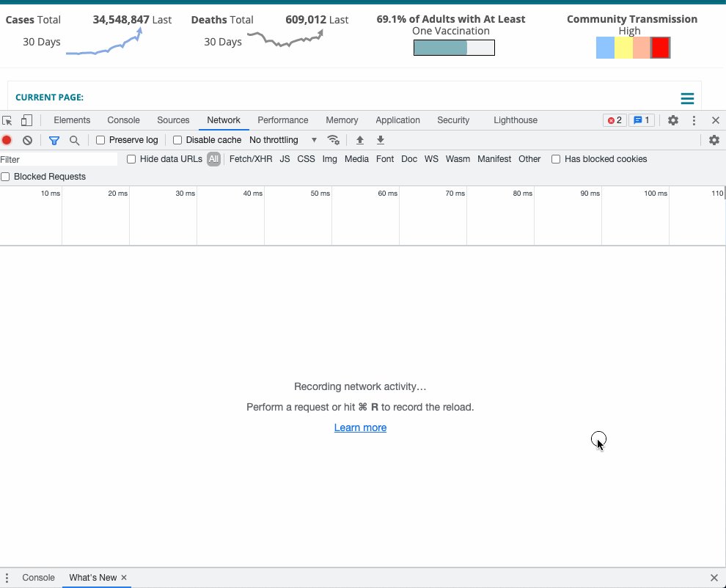This screenshot has height=588, width=726.
Task: Activate the inspect element picker icon
Action: pos(7,120)
